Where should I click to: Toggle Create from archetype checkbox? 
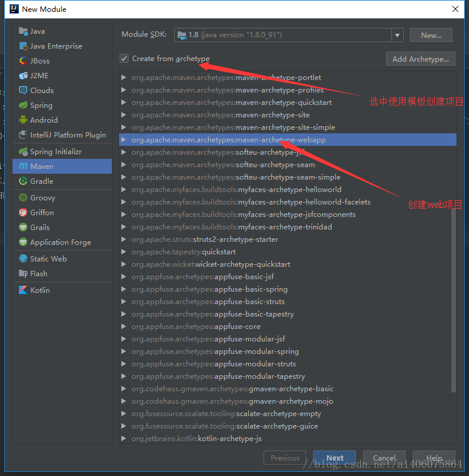point(124,58)
